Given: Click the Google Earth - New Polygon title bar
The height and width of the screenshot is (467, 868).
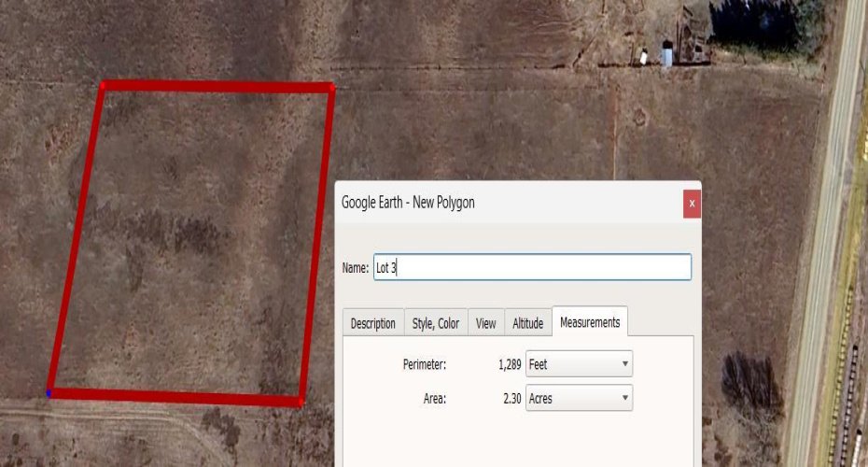Looking at the screenshot, I should click(504, 203).
